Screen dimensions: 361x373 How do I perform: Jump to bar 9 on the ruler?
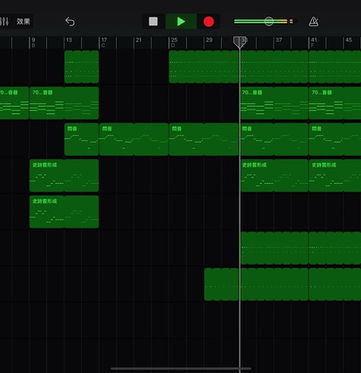pyautogui.click(x=33, y=40)
